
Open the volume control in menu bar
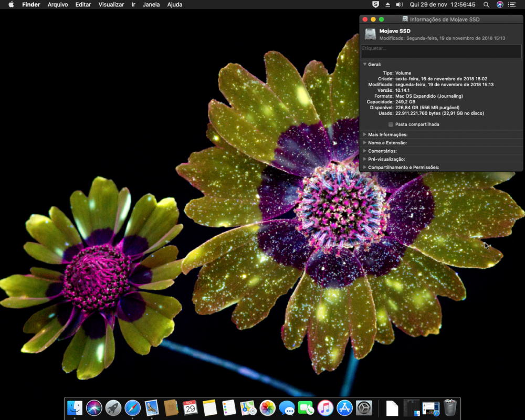(x=400, y=5)
